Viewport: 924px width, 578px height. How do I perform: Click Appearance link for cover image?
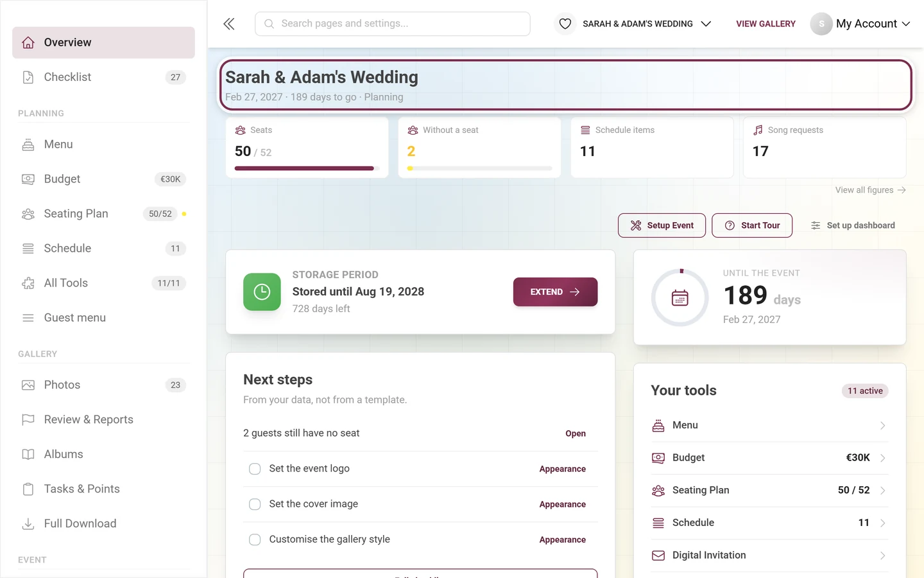point(562,505)
